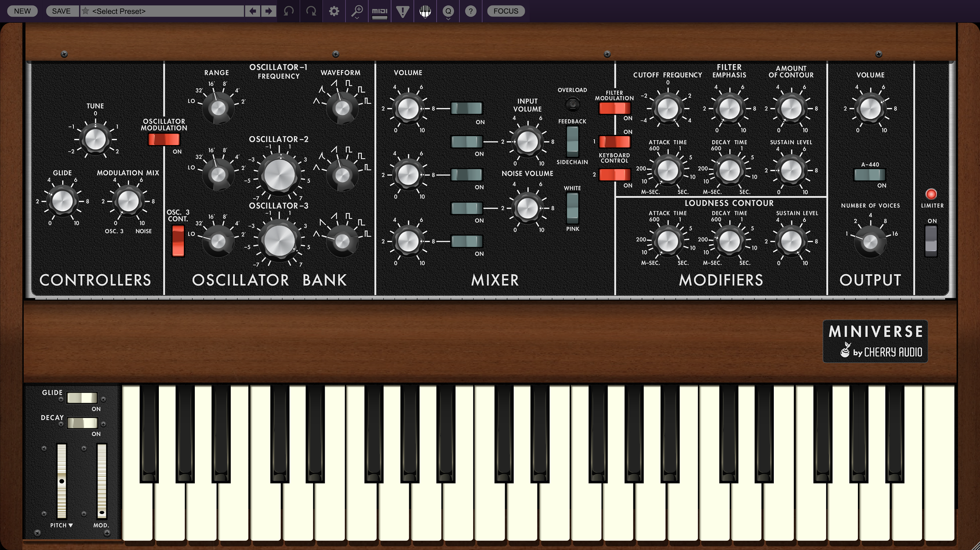The image size is (980, 550).
Task: Click the PITCH wheel slider
Action: point(62,481)
